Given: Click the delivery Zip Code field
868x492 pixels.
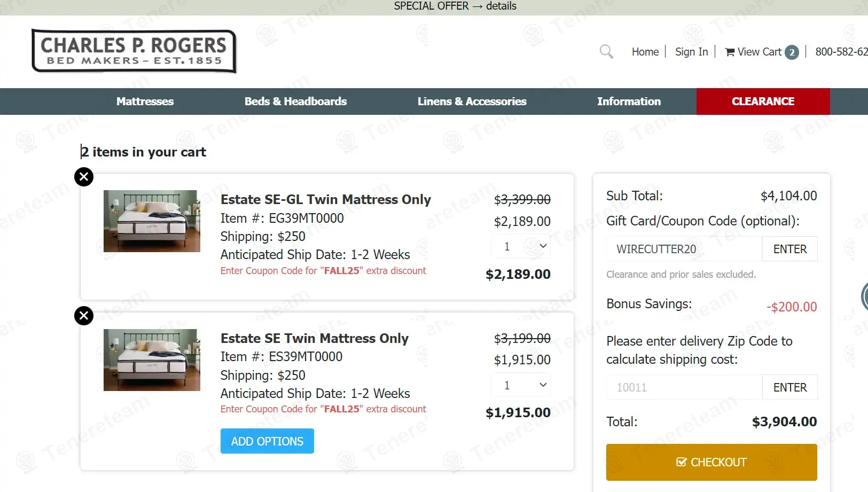Looking at the screenshot, I should coord(684,387).
